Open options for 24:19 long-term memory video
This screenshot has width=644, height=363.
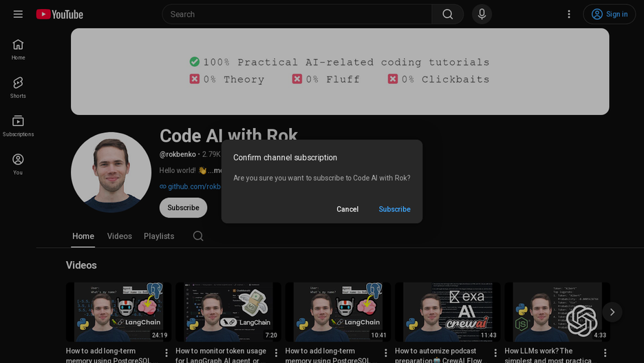pyautogui.click(x=167, y=353)
